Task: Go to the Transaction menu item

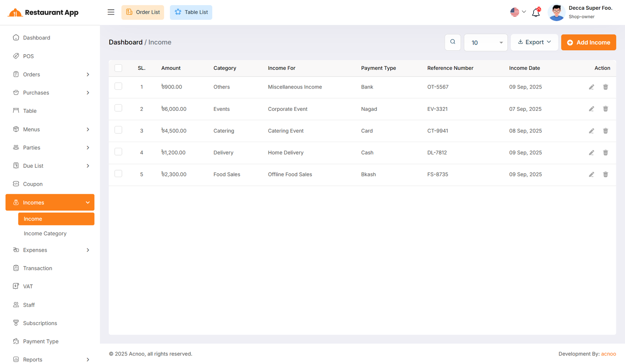Action: [x=37, y=268]
